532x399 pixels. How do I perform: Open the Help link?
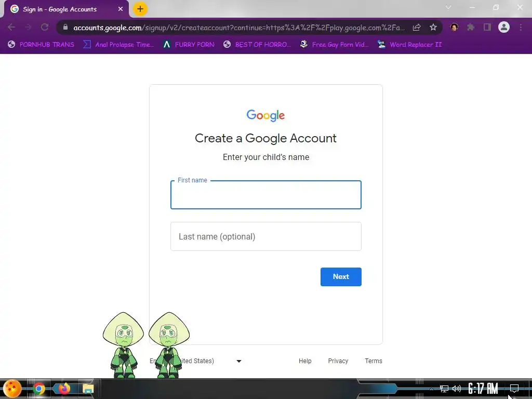[304, 361]
